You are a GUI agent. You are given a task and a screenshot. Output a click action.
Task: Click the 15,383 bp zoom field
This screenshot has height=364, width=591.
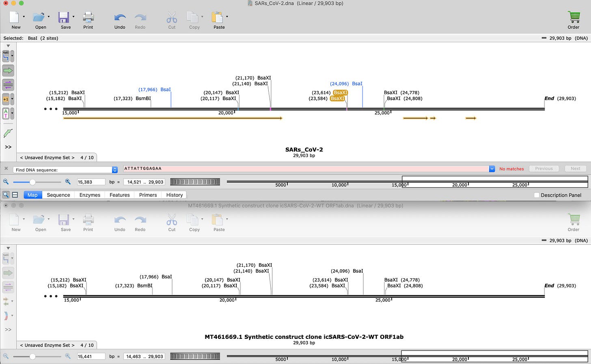coord(91,182)
